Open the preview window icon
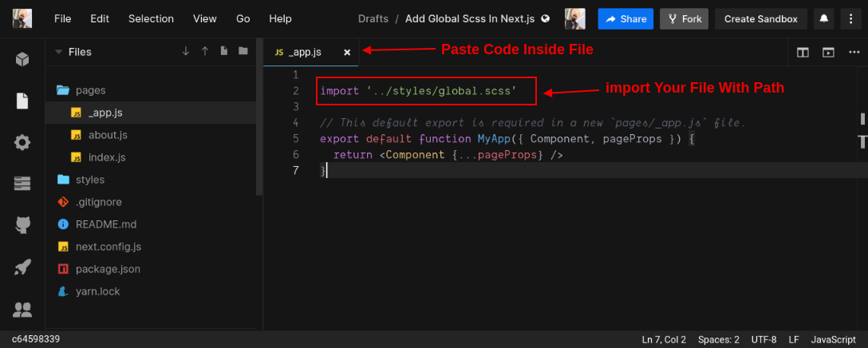The width and height of the screenshot is (868, 348). click(x=828, y=52)
